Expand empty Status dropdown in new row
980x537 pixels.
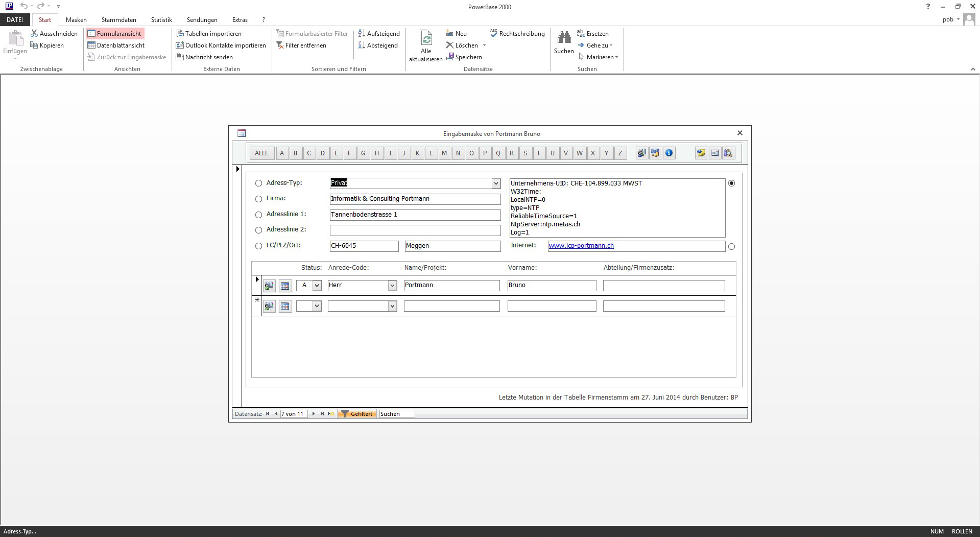tap(317, 306)
